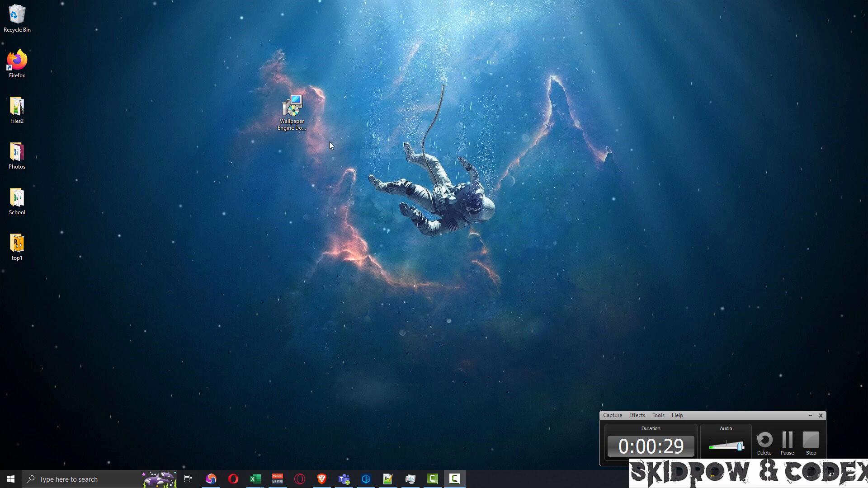The height and width of the screenshot is (488, 868).
Task: Open Excel from the taskbar
Action: [255, 479]
